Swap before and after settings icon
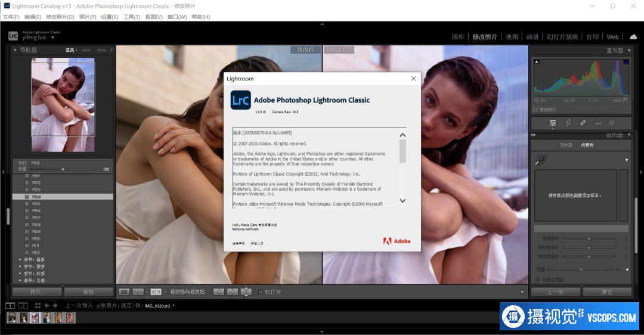Screen dimensions: 644x335 pos(246,292)
